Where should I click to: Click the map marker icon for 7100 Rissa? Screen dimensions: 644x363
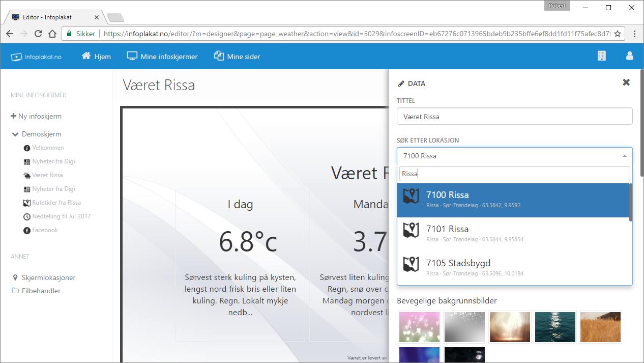(411, 197)
